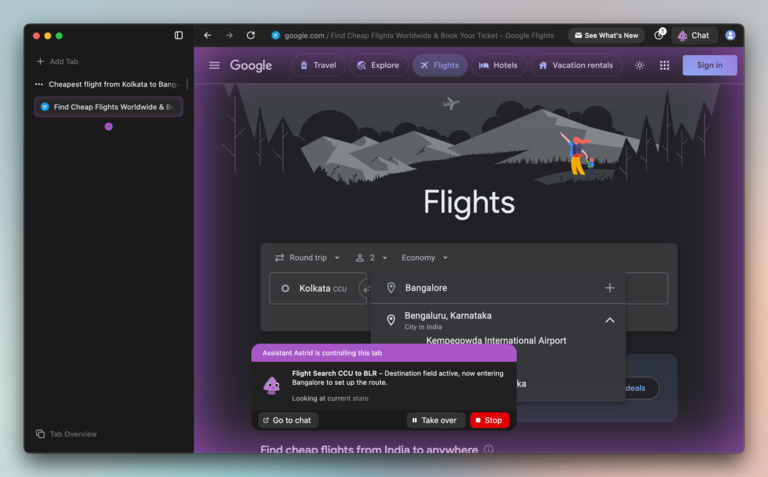Click the Sign in button
This screenshot has height=477, width=768.
point(710,65)
